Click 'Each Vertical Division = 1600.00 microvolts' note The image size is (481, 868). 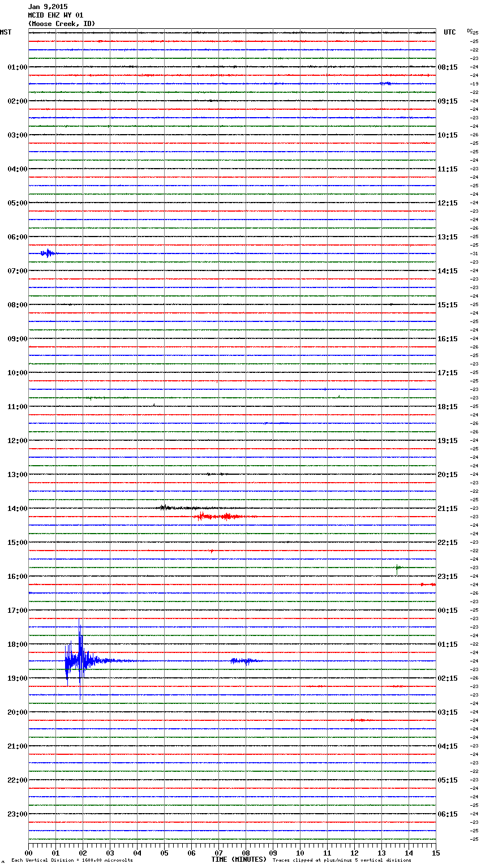[72, 861]
